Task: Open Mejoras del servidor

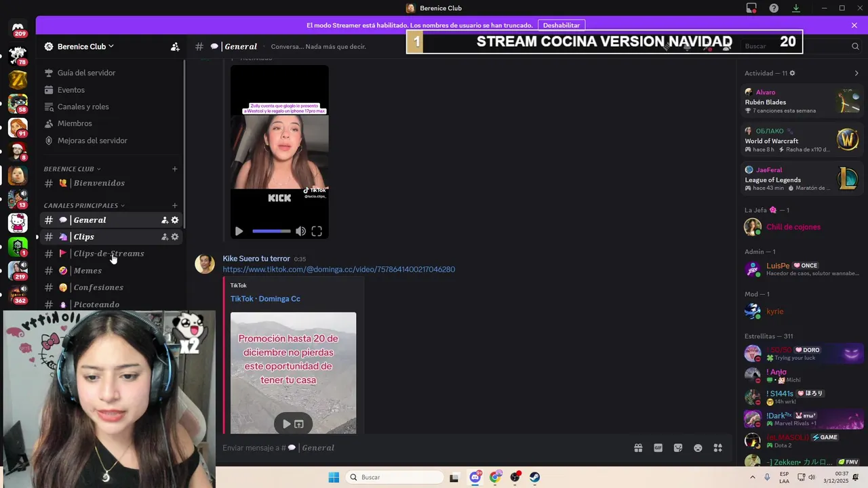Action: point(112,140)
